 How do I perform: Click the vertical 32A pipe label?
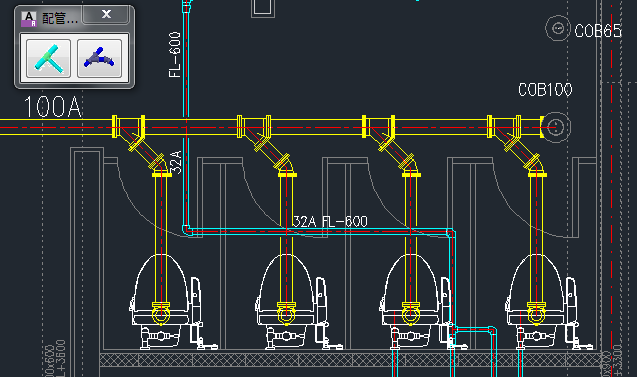click(176, 162)
